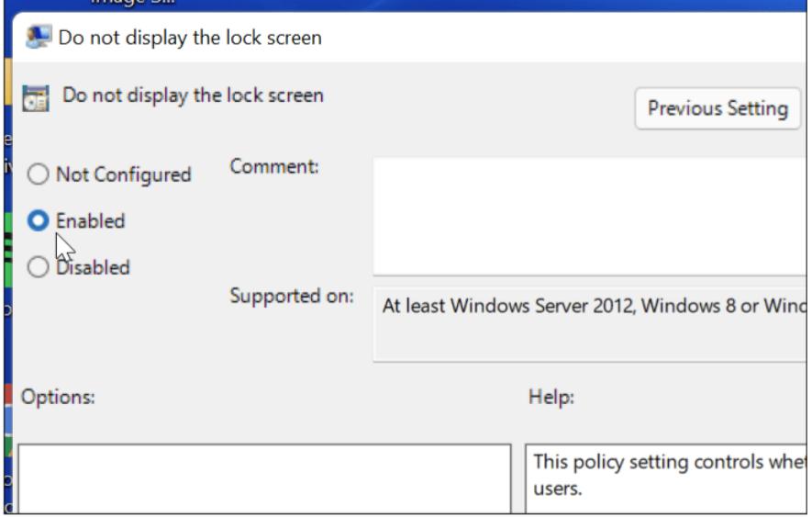Choose the Enabled radio option

(x=39, y=221)
